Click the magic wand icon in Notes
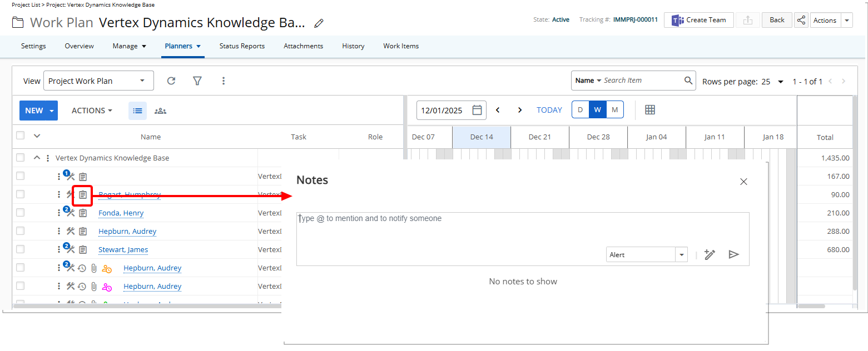 click(x=710, y=254)
